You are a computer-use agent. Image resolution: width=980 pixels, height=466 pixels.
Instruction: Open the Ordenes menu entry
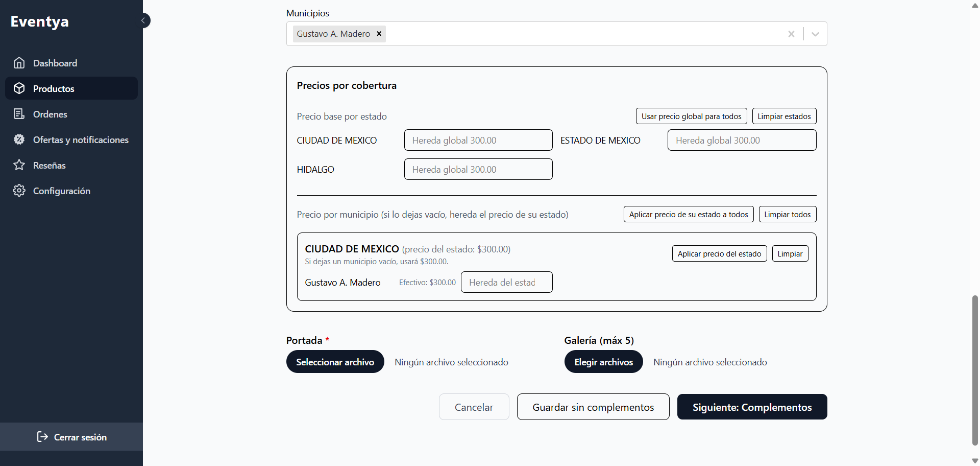pos(50,114)
